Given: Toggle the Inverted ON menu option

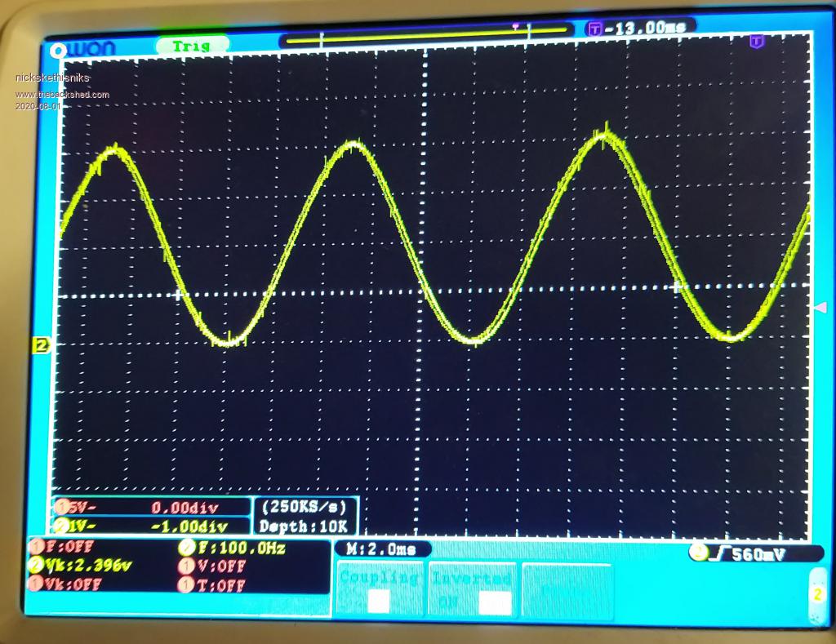Looking at the screenshot, I should pyautogui.click(x=472, y=589).
